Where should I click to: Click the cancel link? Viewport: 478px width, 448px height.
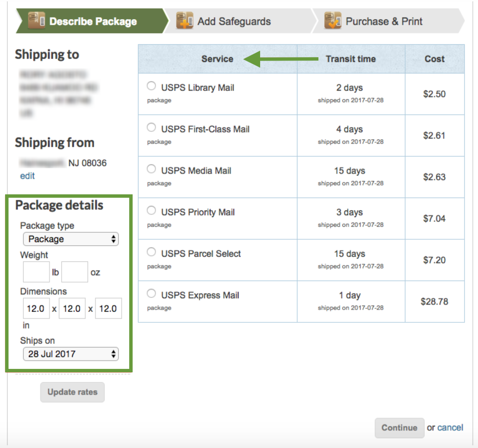pos(450,428)
